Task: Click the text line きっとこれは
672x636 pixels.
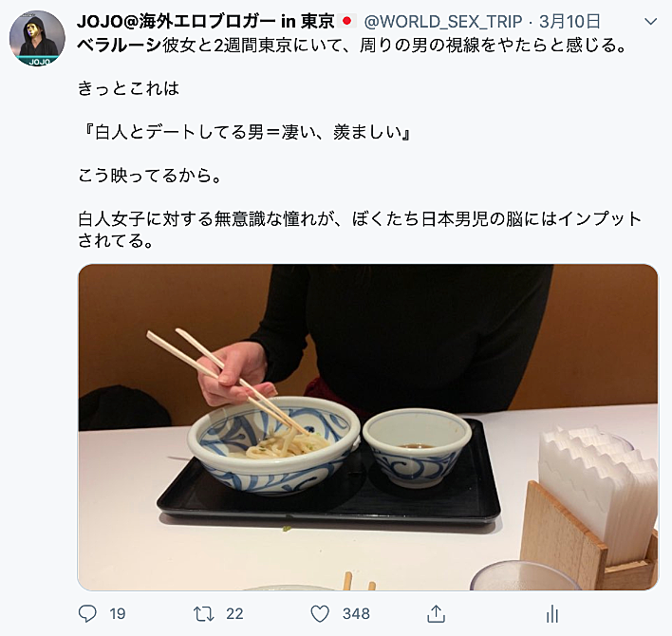Action: 128,88
